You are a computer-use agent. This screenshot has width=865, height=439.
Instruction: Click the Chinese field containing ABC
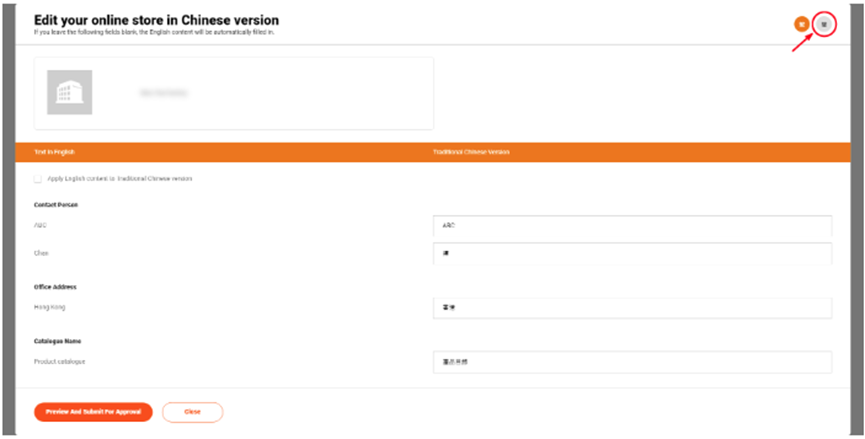pos(631,226)
